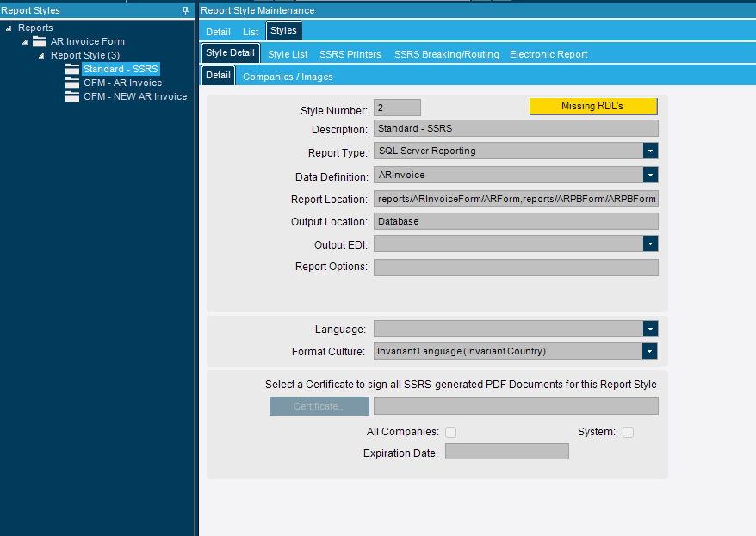Click the OFM - AR Invoice folder icon
The width and height of the screenshot is (756, 536).
coord(72,83)
